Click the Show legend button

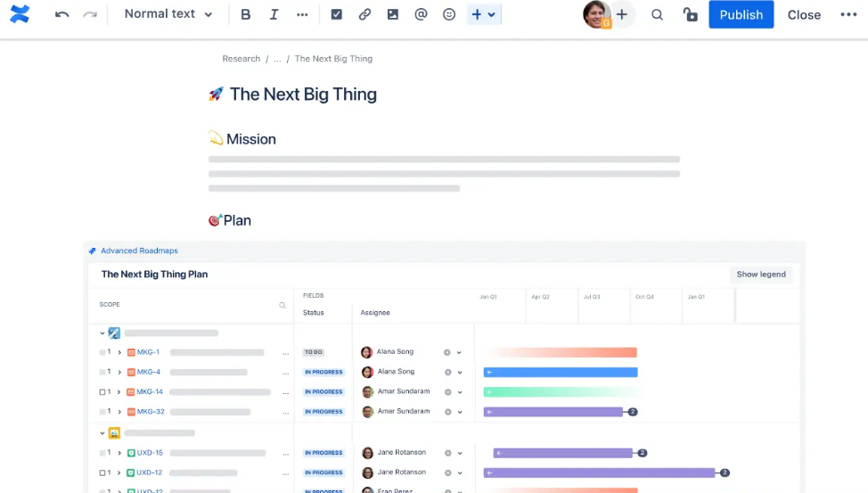click(x=760, y=275)
